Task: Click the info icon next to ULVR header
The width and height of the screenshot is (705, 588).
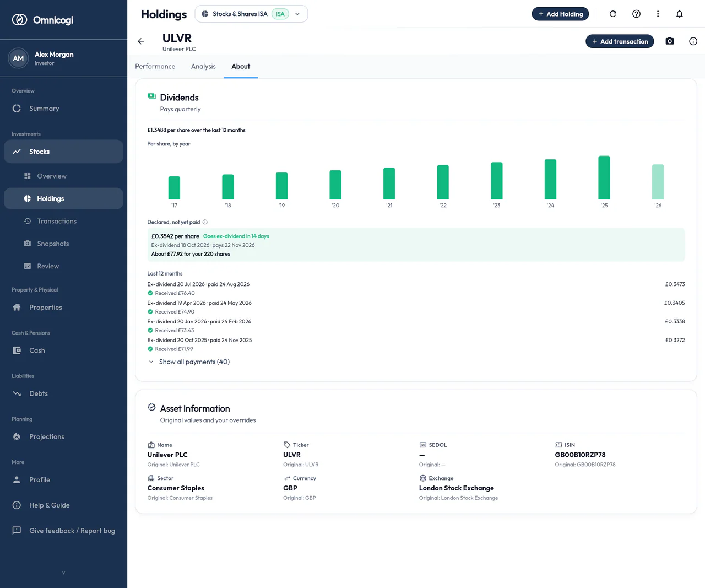Action: point(693,41)
